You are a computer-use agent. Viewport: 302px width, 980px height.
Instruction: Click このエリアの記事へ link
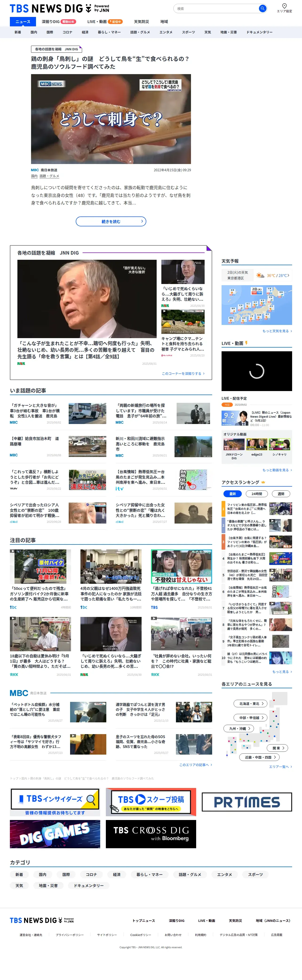[x=196, y=765]
